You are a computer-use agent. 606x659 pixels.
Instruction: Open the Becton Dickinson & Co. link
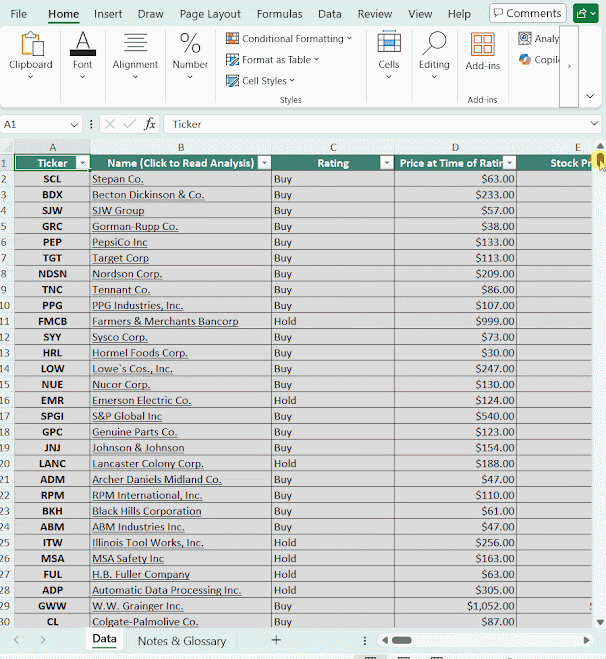point(148,195)
